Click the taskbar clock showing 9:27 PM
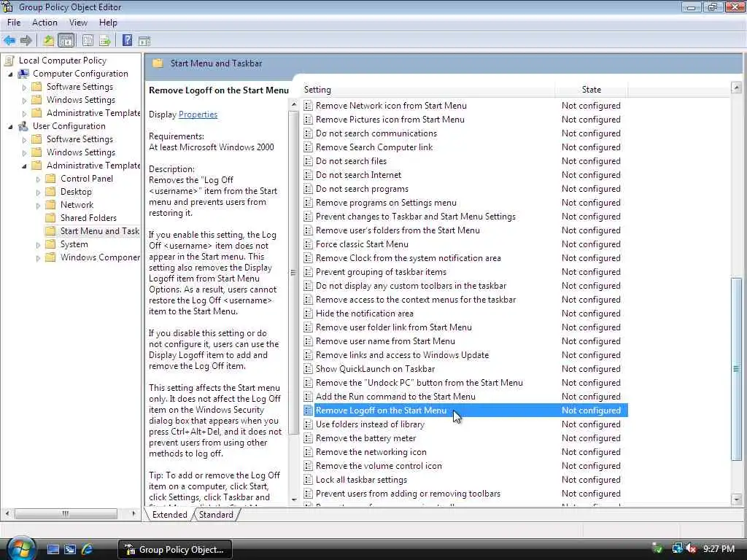This screenshot has height=560, width=747. pos(719,548)
